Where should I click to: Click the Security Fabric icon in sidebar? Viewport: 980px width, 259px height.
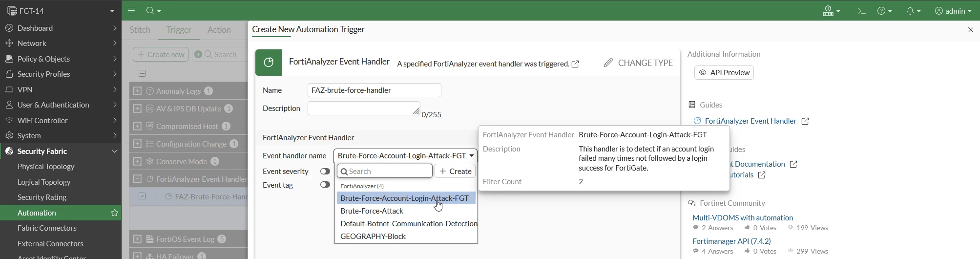point(9,151)
